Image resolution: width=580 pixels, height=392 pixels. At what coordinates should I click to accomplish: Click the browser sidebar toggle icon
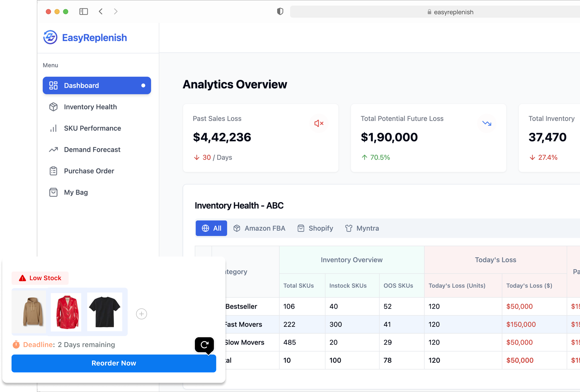click(x=84, y=12)
